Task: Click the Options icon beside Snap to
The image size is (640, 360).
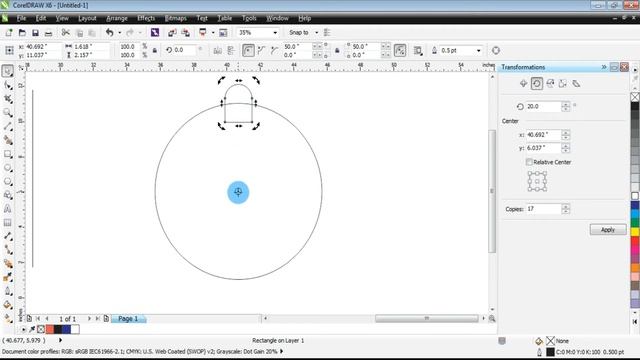Action: [327, 33]
